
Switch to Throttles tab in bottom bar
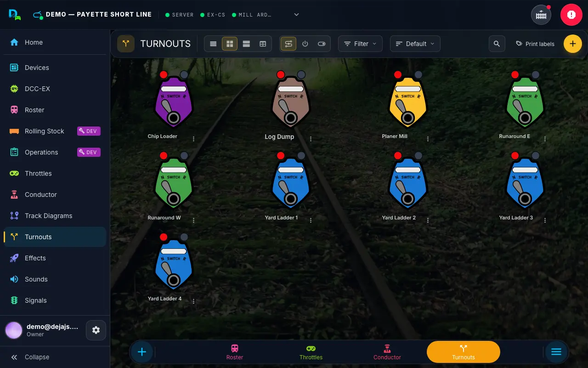(311, 352)
